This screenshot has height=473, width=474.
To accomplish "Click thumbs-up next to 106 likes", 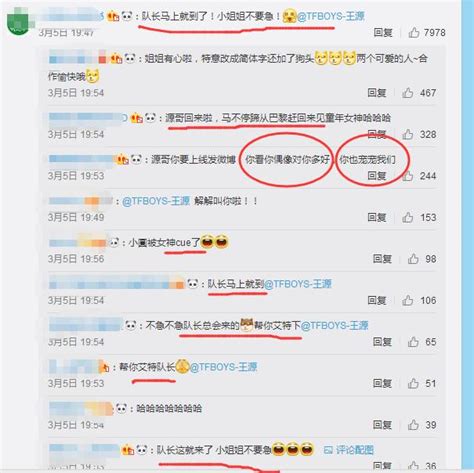I will click(408, 300).
